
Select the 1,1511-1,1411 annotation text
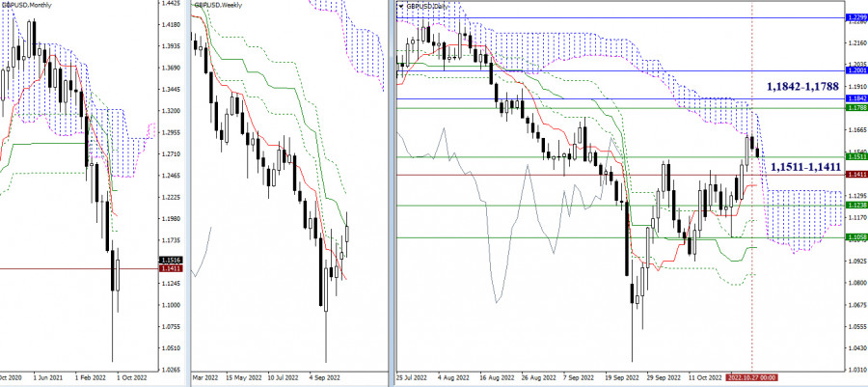805,167
